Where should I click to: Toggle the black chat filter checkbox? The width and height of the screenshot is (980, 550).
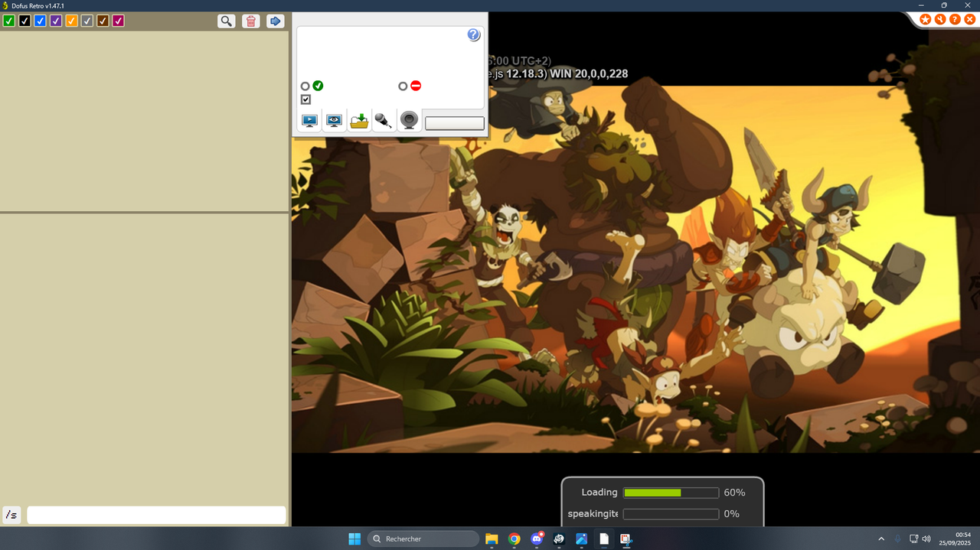click(24, 21)
